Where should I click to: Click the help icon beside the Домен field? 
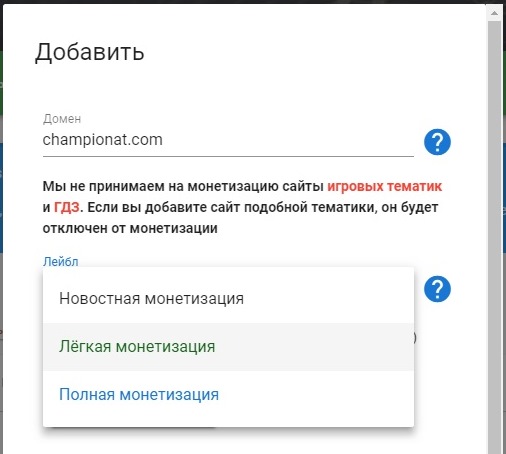pyautogui.click(x=437, y=142)
